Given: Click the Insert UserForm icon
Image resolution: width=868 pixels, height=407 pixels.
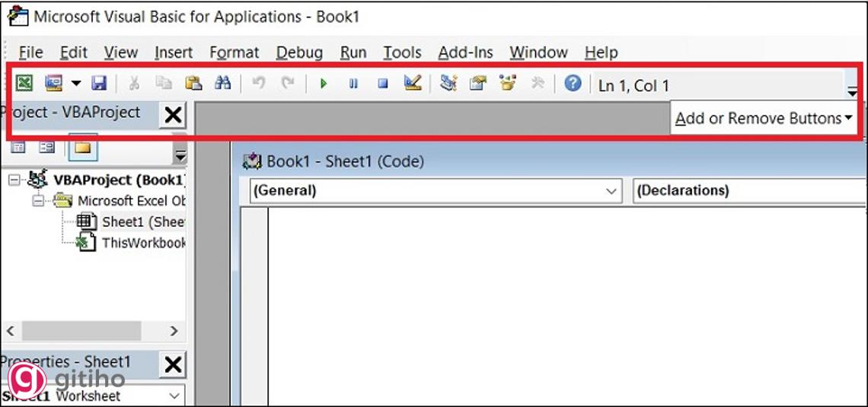Looking at the screenshot, I should coord(54,84).
